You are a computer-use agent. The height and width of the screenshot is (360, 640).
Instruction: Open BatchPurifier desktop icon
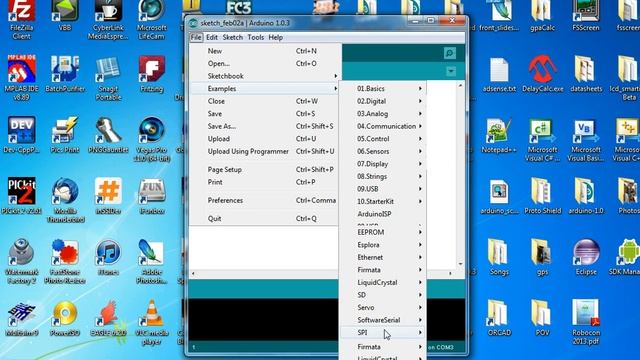tap(65, 73)
